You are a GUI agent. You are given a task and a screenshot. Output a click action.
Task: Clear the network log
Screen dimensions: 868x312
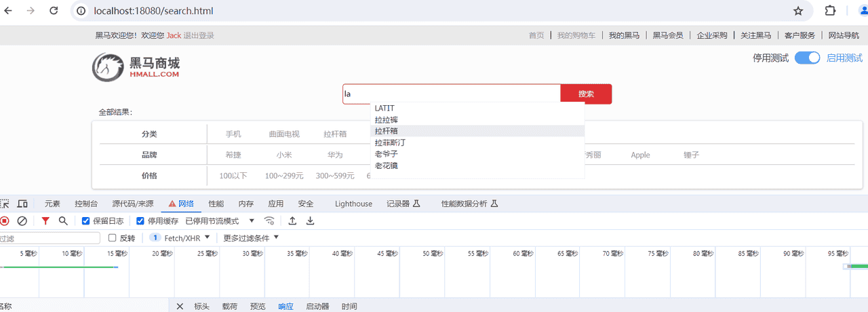tap(22, 220)
